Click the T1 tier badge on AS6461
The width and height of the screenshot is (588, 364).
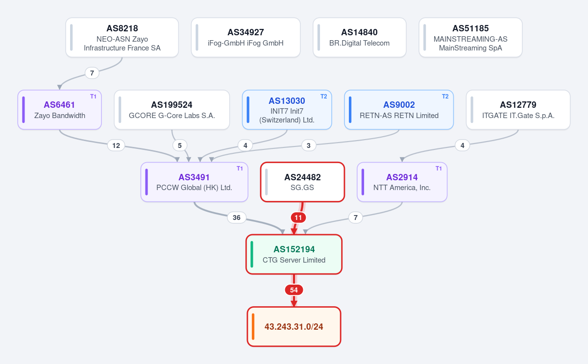(93, 97)
